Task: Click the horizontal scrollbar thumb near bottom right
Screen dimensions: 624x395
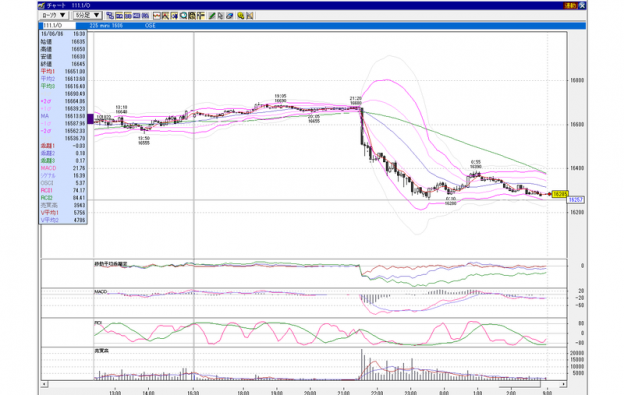Action: [x=520, y=385]
